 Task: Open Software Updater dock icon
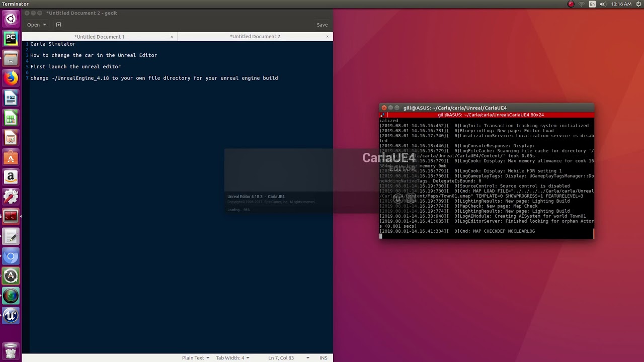click(x=11, y=276)
